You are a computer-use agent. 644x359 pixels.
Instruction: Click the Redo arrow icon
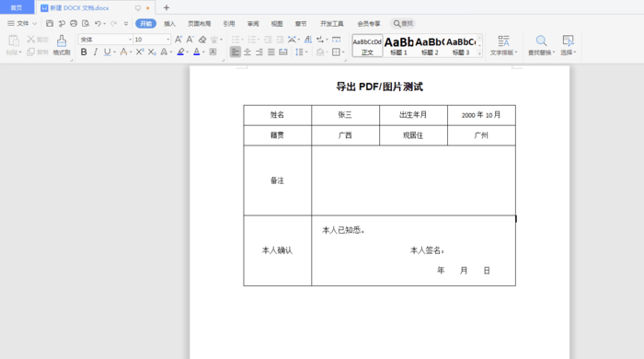point(114,23)
